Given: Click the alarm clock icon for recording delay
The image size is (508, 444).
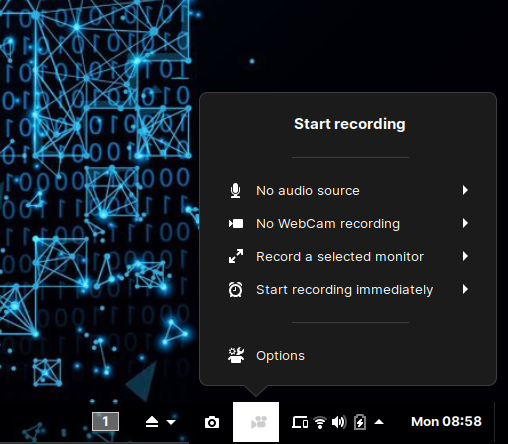Looking at the screenshot, I should [236, 289].
